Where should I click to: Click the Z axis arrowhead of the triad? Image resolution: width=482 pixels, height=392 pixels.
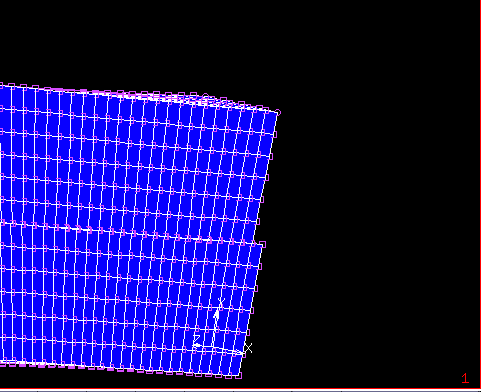[x=198, y=345]
